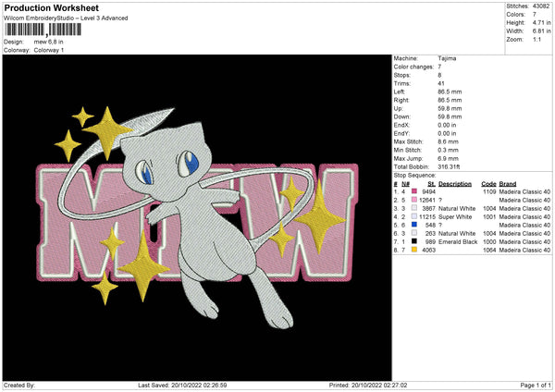Select thread code 1001
The height and width of the screenshot is (392, 555).
pos(489,217)
